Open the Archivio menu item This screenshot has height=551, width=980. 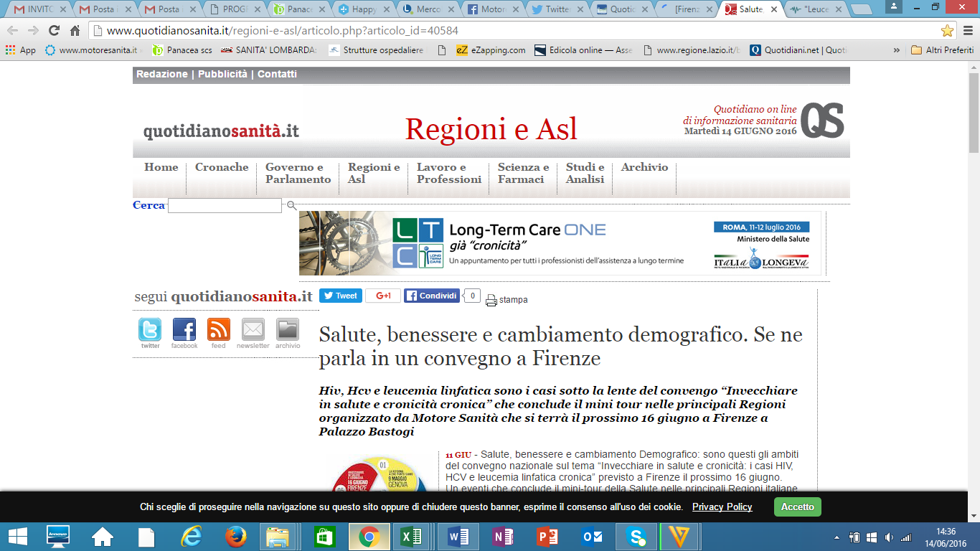pyautogui.click(x=644, y=167)
